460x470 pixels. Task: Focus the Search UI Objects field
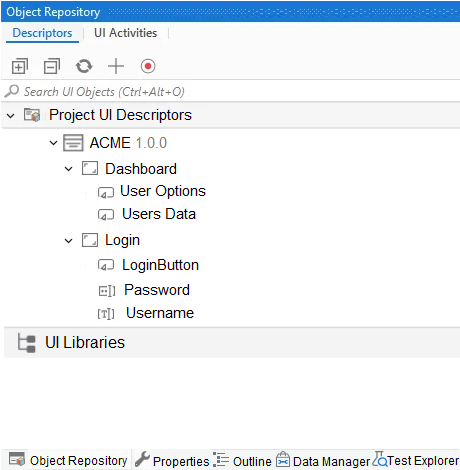pyautogui.click(x=230, y=91)
